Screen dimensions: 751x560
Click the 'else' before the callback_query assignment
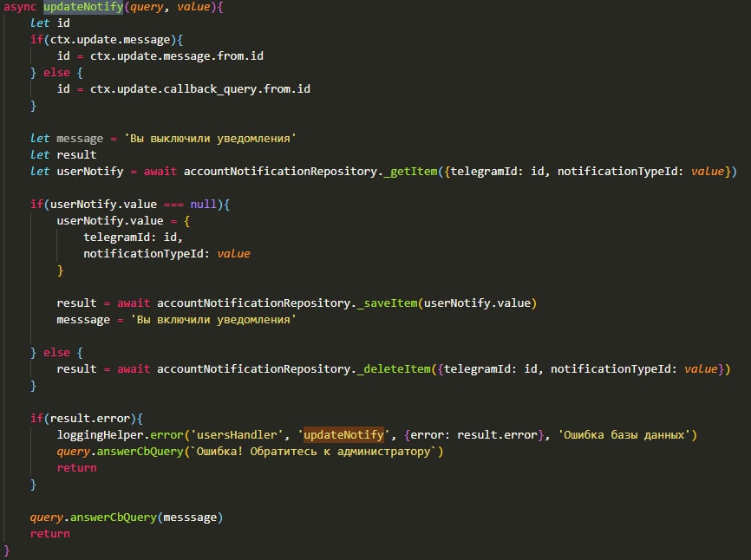pos(56,73)
